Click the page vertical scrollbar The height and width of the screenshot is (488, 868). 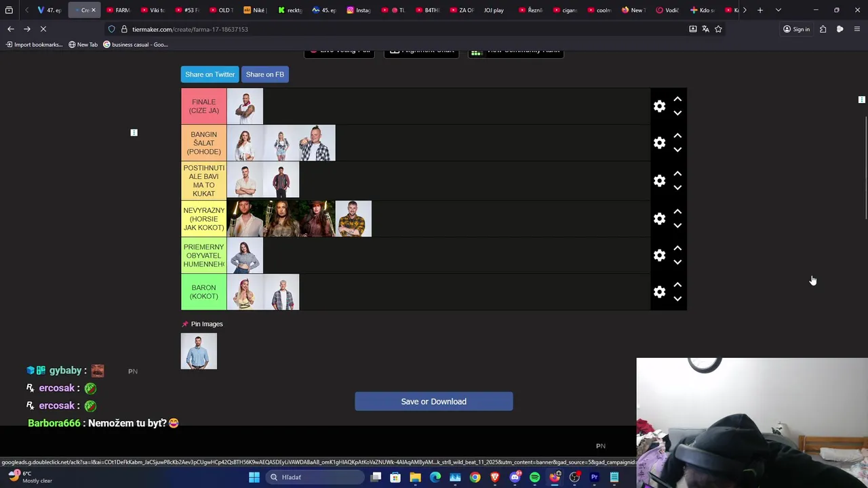[x=865, y=169]
